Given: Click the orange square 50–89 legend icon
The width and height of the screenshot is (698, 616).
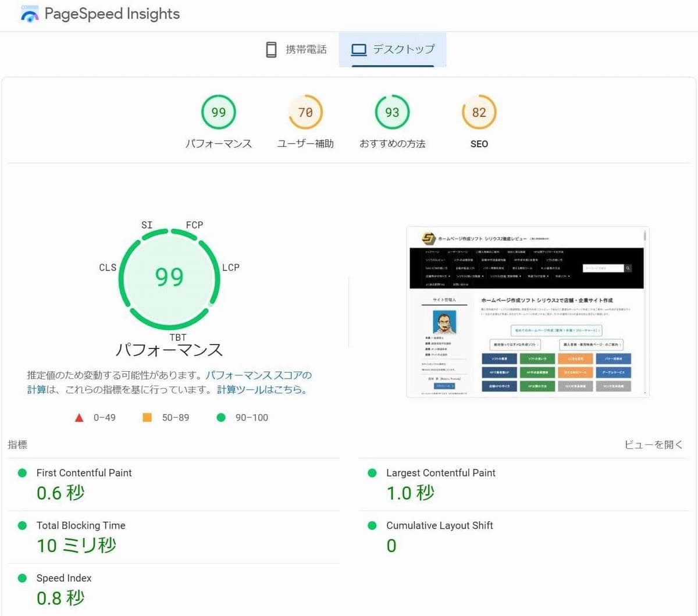Looking at the screenshot, I should tap(147, 417).
